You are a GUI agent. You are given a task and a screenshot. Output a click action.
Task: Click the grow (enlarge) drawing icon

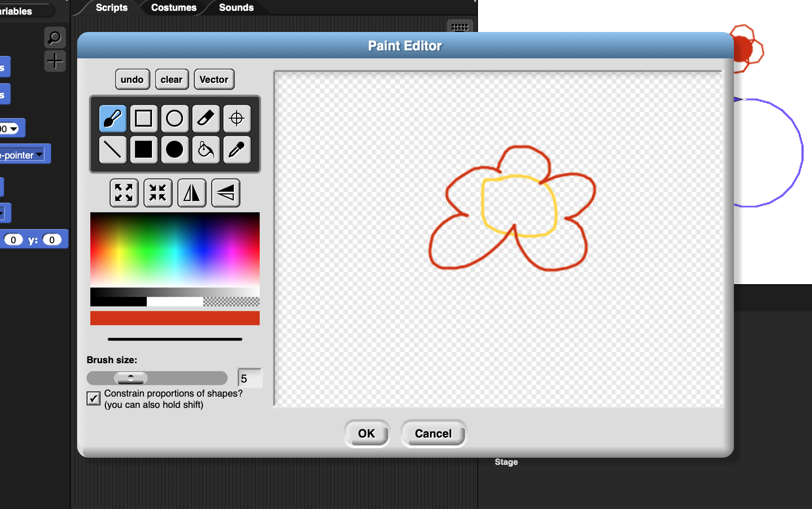tap(124, 193)
